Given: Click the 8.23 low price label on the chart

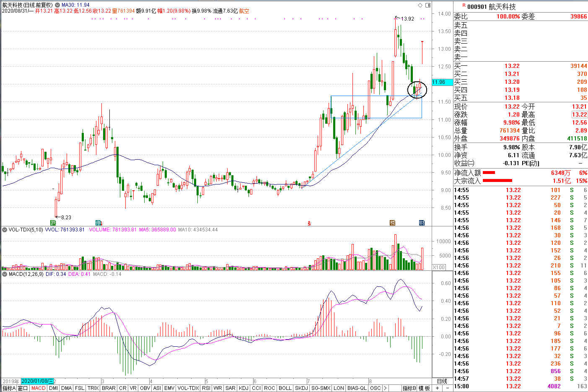Looking at the screenshot, I should click(66, 217).
